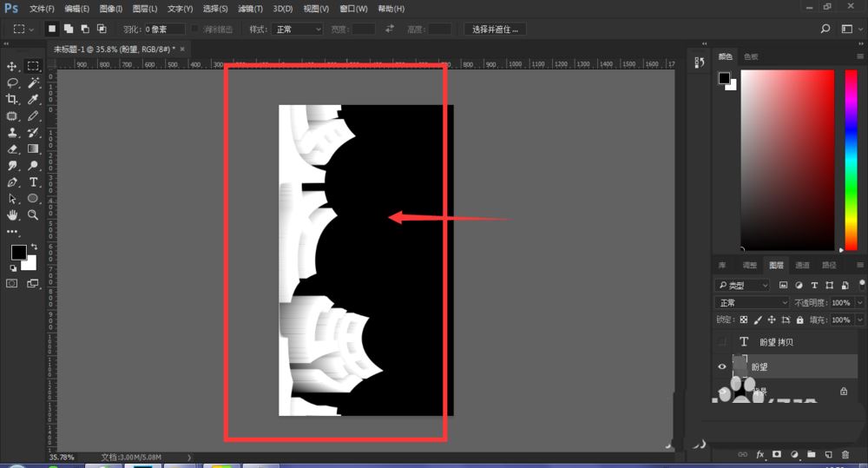Open the Edit Toolbar three-dots menu
Image resolution: width=868 pixels, height=468 pixels.
(11, 232)
